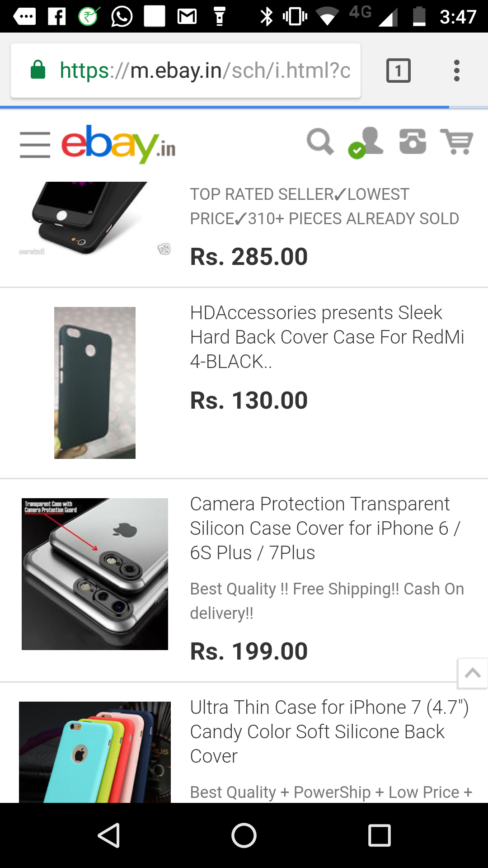Viewport: 488px width, 868px height.
Task: Tap the phone contact icon in header
Action: click(413, 142)
